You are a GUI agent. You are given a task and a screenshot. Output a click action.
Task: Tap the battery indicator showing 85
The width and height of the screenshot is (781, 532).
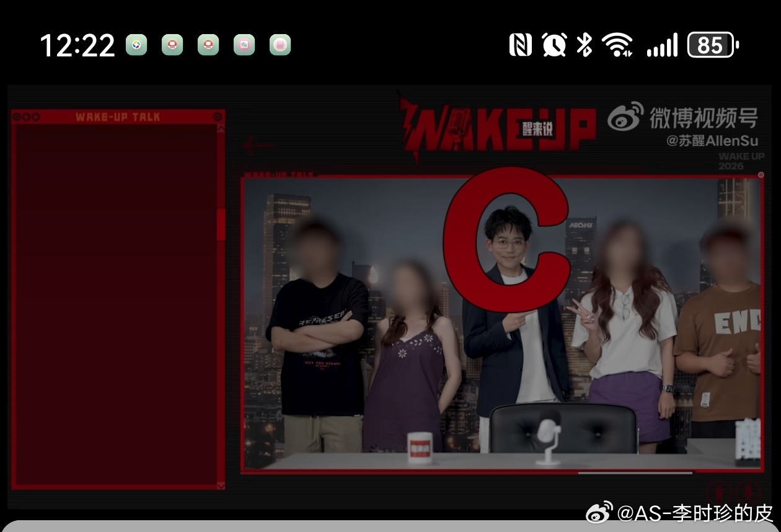pyautogui.click(x=713, y=45)
